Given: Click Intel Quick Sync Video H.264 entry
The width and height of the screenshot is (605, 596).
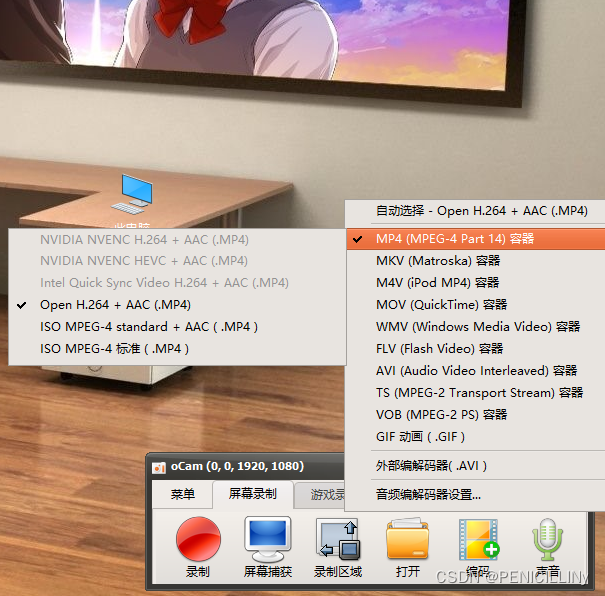Looking at the screenshot, I should click(177, 283).
